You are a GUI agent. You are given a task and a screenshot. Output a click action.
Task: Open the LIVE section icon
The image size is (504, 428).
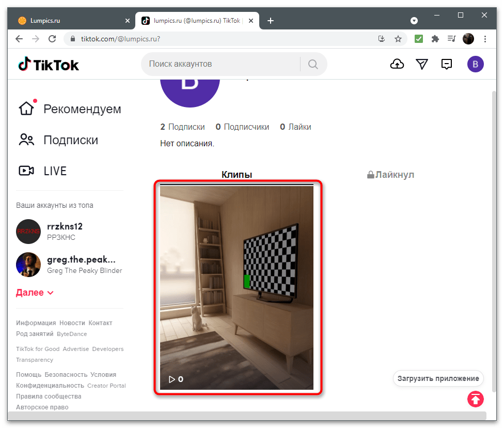coord(27,171)
